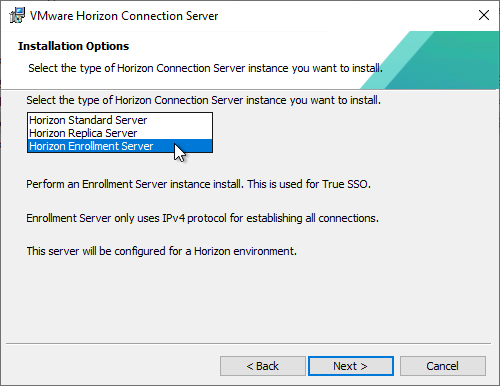Image resolution: width=500 pixels, height=386 pixels.
Task: Click the Horizon environment configuration message
Action: (161, 251)
